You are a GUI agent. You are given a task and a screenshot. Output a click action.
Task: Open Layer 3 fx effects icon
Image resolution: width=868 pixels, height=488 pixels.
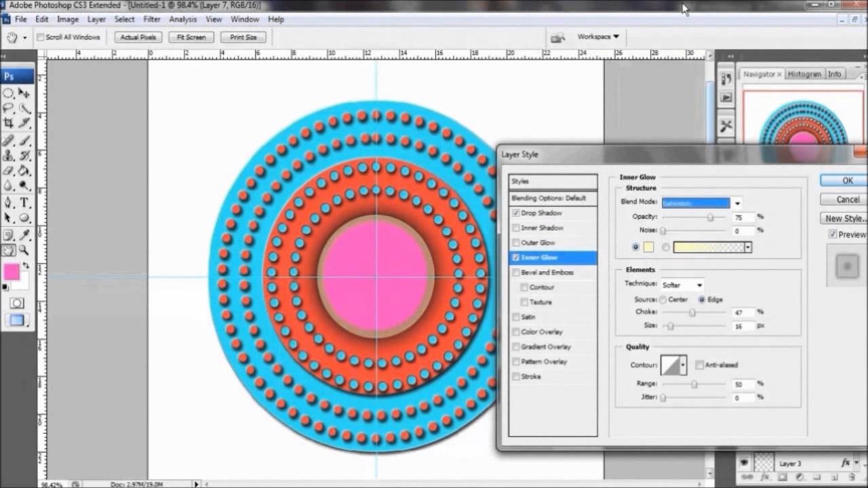point(846,463)
